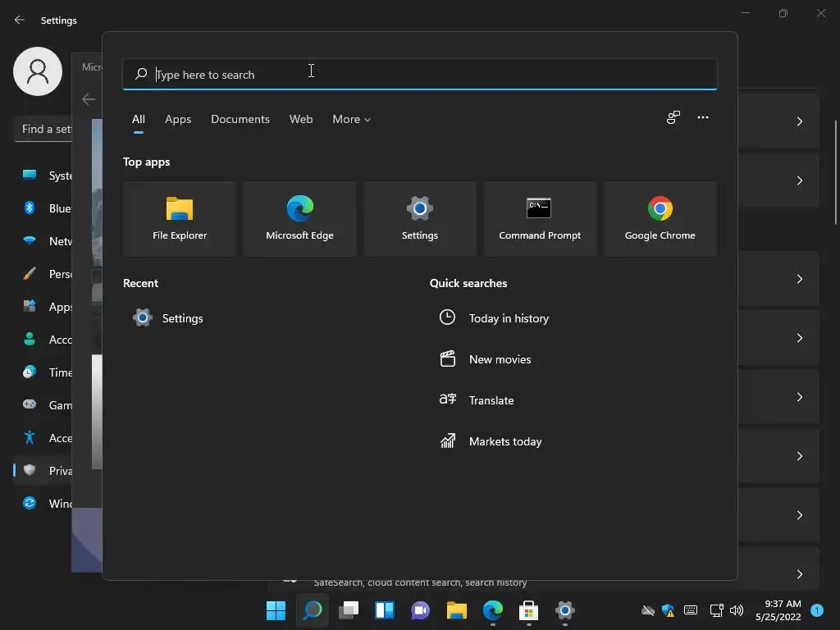The width and height of the screenshot is (840, 630).
Task: Click back arrow in Microsoft window
Action: [89, 99]
